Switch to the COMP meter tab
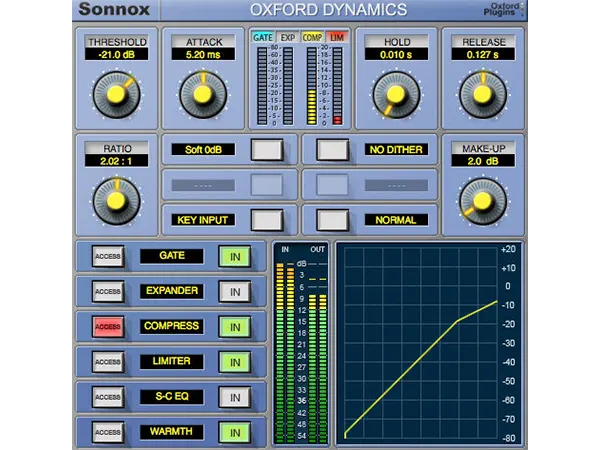 click(x=312, y=38)
